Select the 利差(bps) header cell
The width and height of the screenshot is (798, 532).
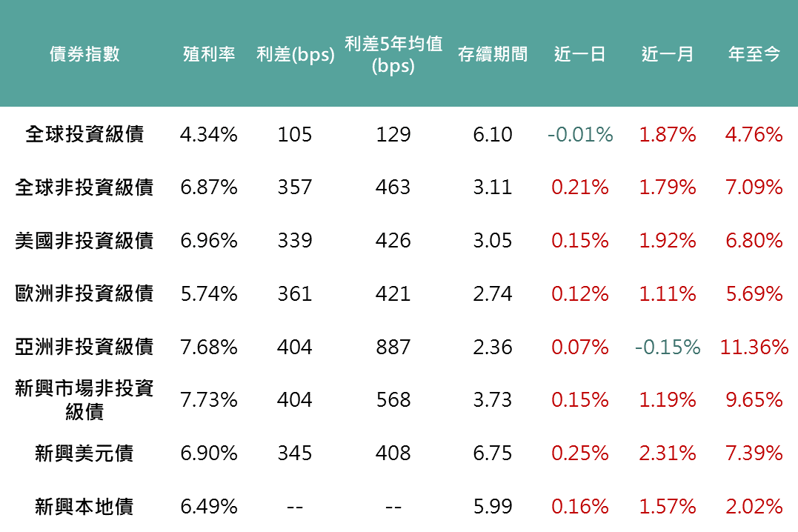point(295,55)
